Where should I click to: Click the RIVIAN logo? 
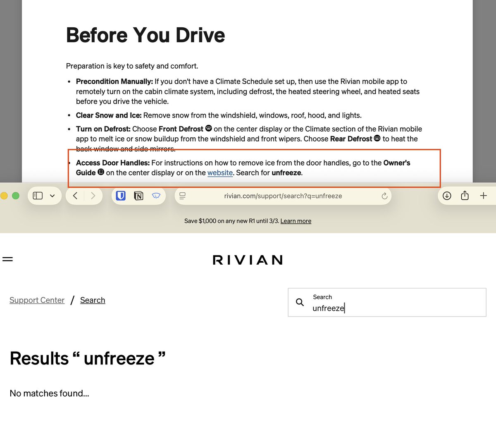tap(248, 260)
